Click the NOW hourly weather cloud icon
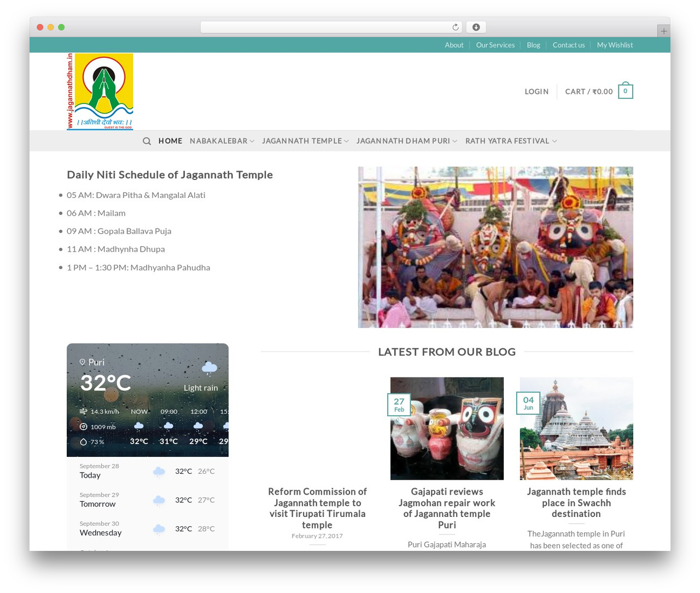The width and height of the screenshot is (700, 593). 139,426
